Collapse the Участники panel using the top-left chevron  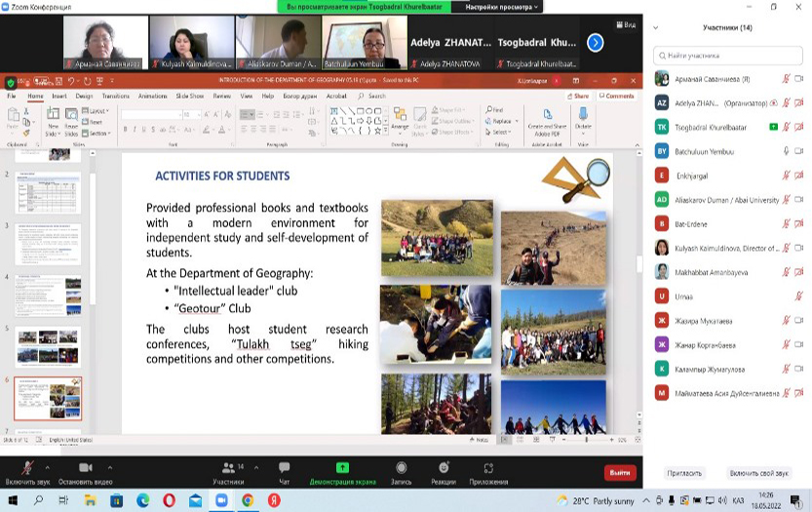coord(657,27)
